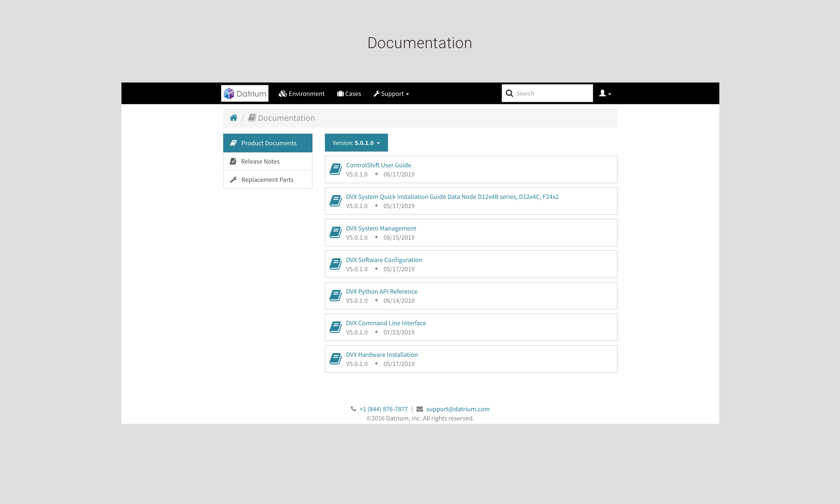This screenshot has height=504, width=840.
Task: Focus the Search input field
Action: (x=547, y=94)
